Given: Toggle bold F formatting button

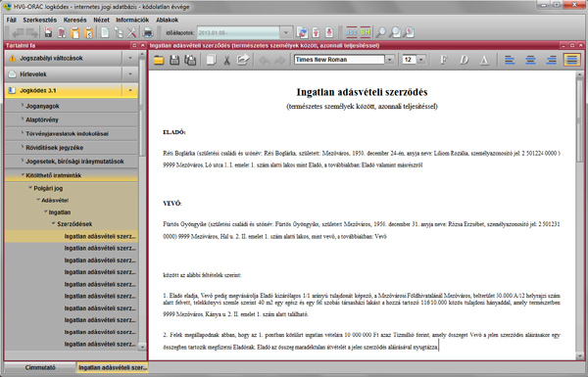Looking at the screenshot, I should click(443, 60).
